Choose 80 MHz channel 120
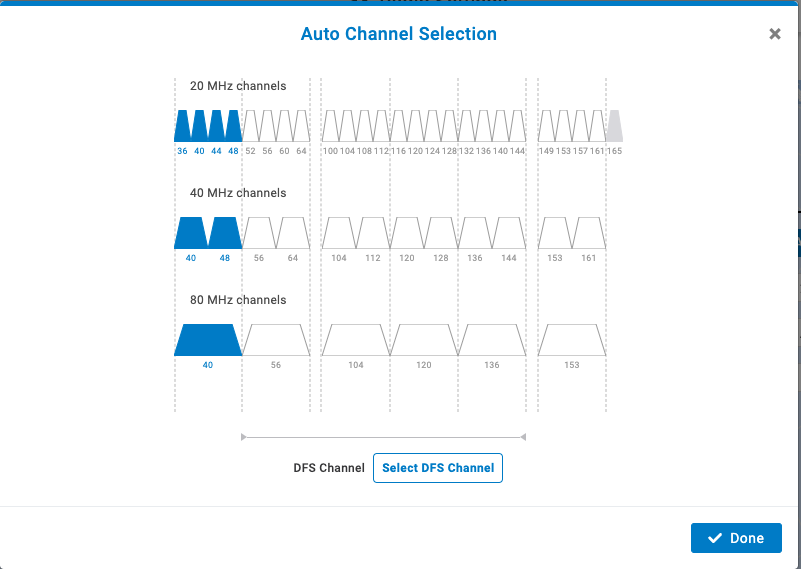 tap(424, 340)
